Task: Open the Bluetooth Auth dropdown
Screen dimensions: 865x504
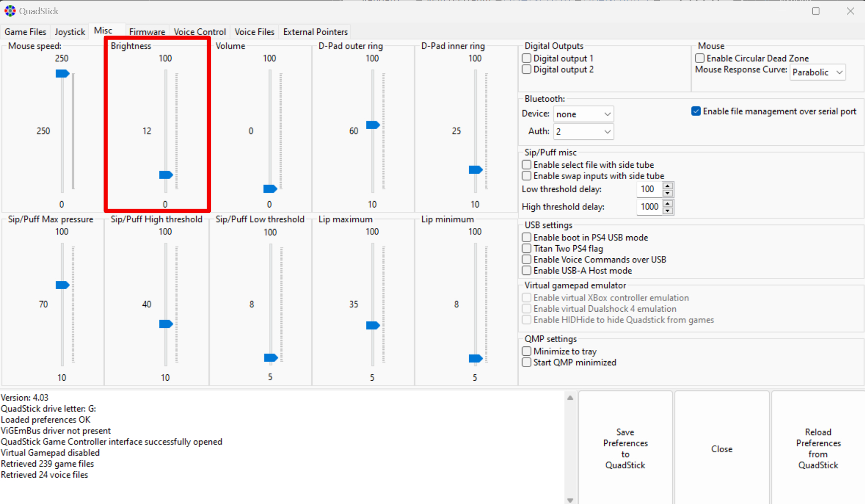Action: coord(583,132)
